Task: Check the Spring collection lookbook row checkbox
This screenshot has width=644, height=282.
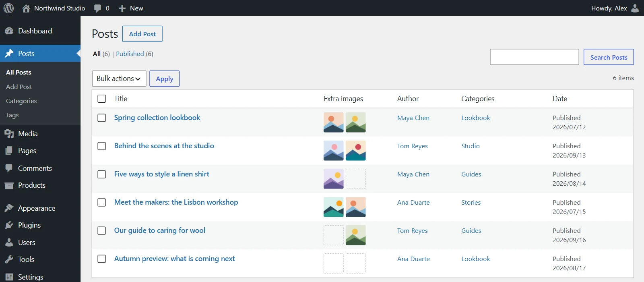Action: pyautogui.click(x=102, y=118)
